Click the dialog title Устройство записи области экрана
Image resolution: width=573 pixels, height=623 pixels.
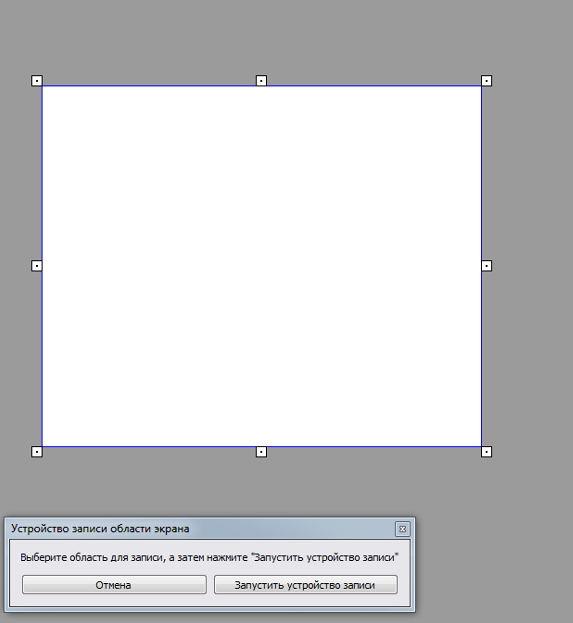click(x=100, y=529)
